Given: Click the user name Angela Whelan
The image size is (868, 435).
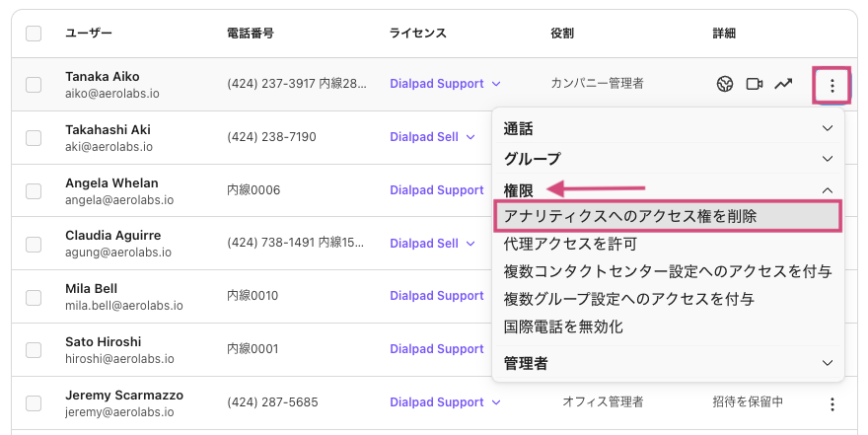Looking at the screenshot, I should (x=111, y=182).
